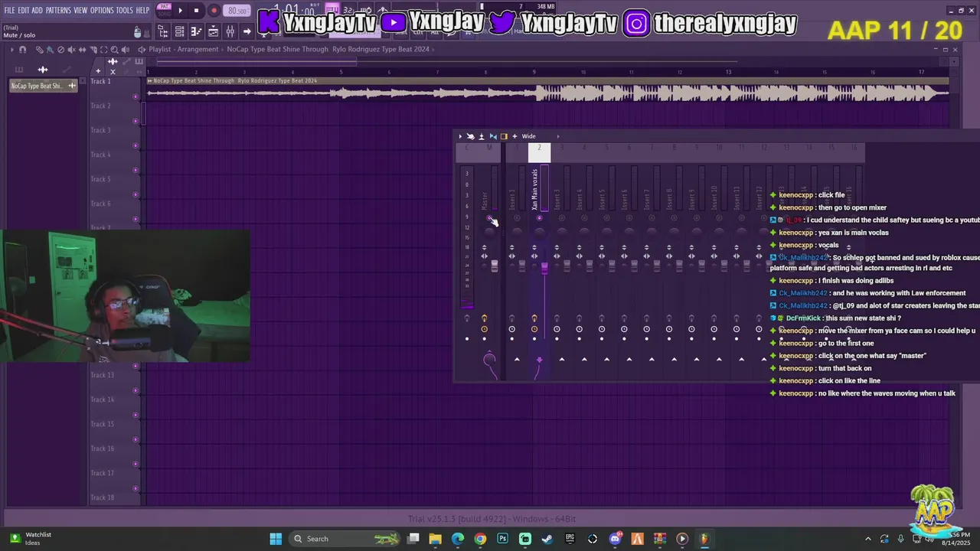
Task: Open the Windows Start menu
Action: point(276,539)
